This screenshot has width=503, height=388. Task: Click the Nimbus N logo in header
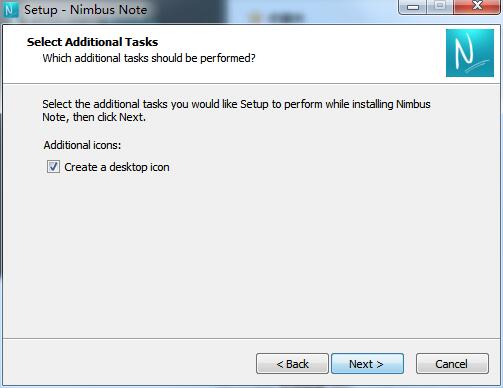470,53
